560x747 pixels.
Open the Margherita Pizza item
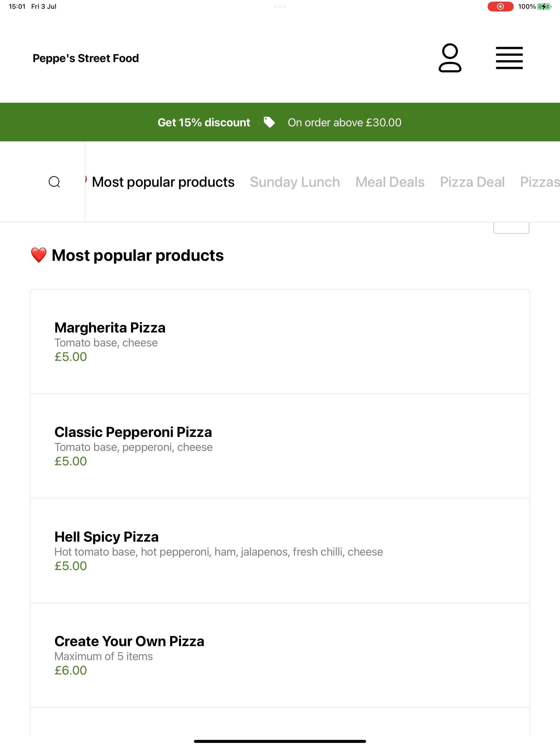280,342
